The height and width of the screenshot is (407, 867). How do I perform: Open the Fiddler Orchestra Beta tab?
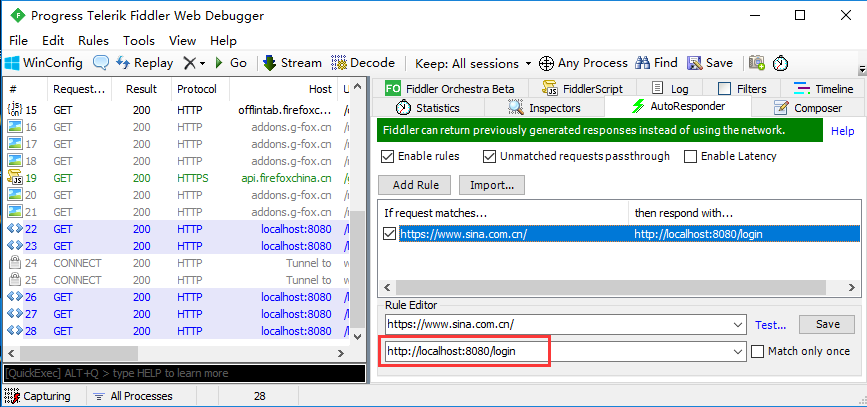[x=450, y=88]
